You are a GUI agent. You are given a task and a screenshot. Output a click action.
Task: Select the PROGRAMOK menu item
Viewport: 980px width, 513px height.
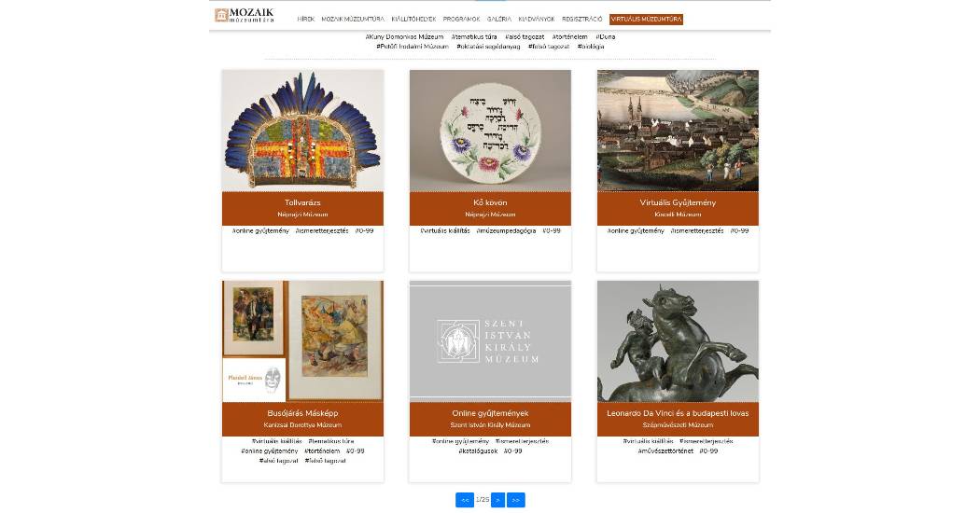[x=461, y=20]
